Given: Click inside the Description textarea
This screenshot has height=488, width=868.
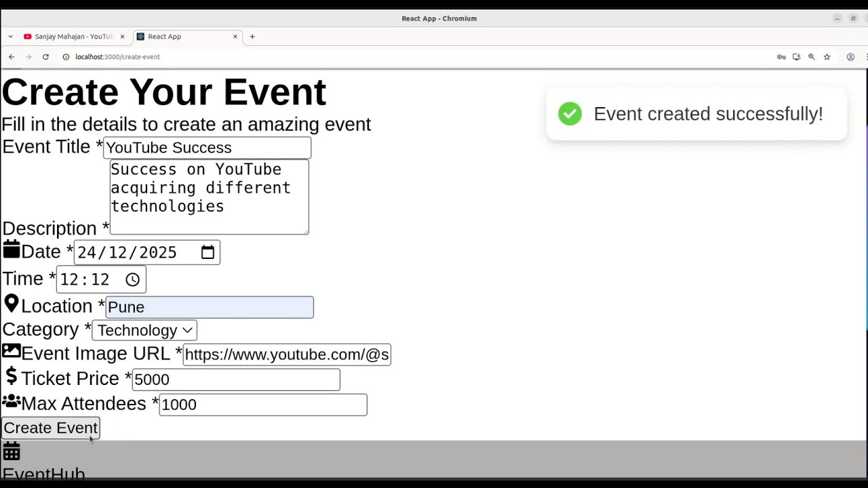Looking at the screenshot, I should pos(209,197).
